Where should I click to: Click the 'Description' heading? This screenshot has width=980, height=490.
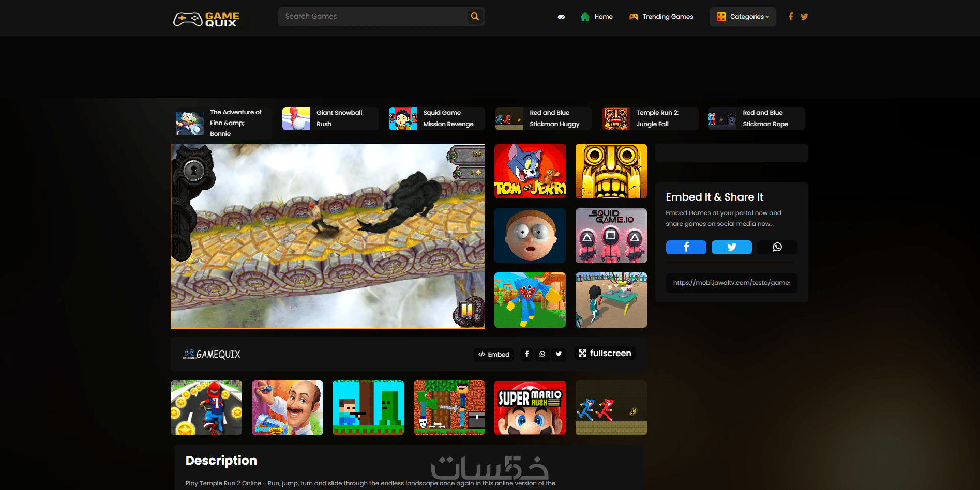click(x=221, y=461)
